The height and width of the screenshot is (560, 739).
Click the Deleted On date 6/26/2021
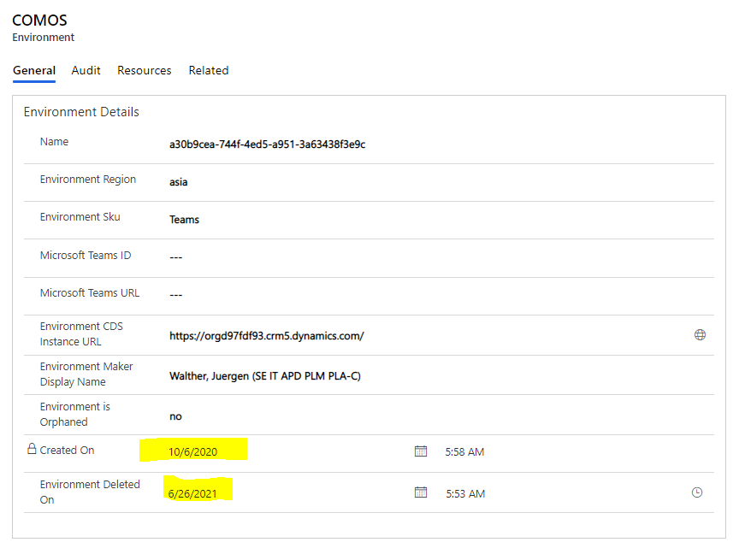(192, 494)
